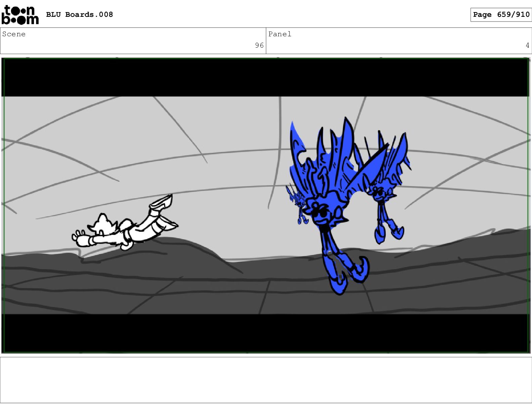Click the Toon Boom logo
Screen dimensions: 532x411
pyautogui.click(x=20, y=15)
